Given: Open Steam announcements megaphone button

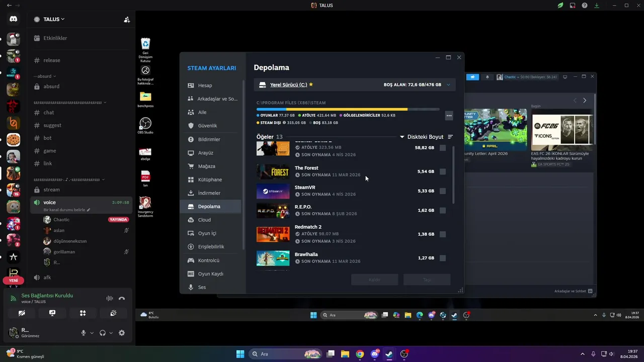Looking at the screenshot, I should pos(472,77).
